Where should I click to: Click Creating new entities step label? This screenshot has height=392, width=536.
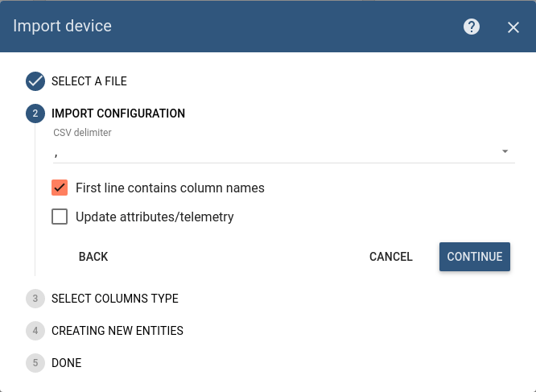(118, 331)
